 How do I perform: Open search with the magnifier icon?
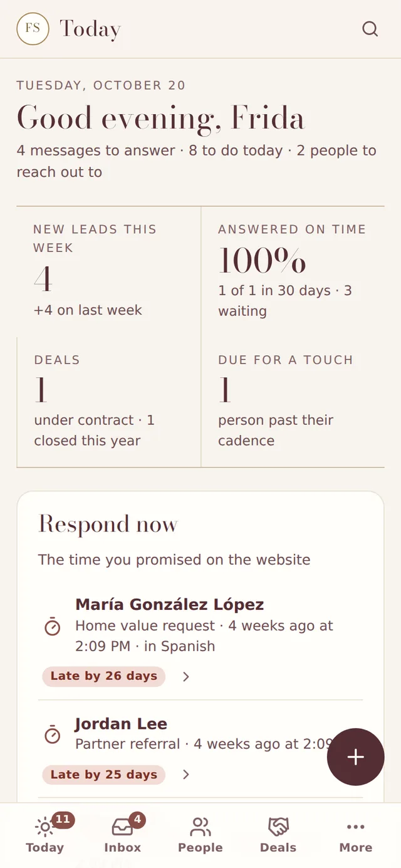[x=370, y=29]
